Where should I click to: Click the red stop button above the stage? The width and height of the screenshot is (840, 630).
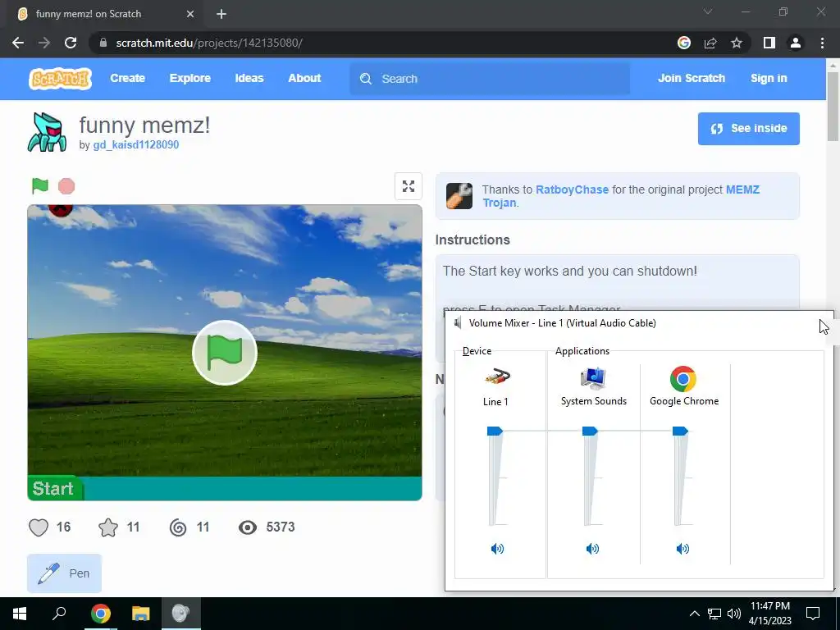(66, 186)
